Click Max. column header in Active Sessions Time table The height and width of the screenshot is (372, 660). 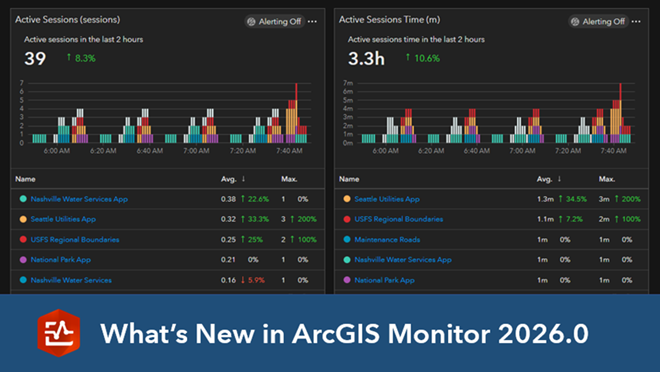click(607, 179)
